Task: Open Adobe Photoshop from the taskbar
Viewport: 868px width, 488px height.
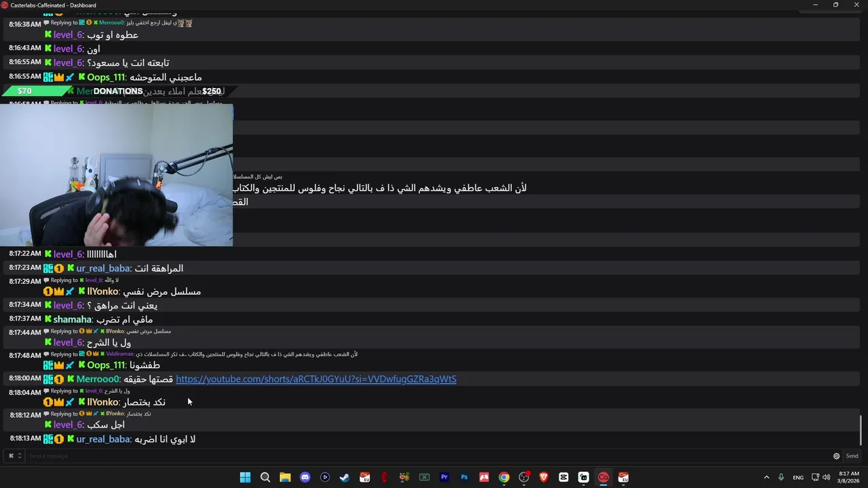Action: tap(464, 477)
